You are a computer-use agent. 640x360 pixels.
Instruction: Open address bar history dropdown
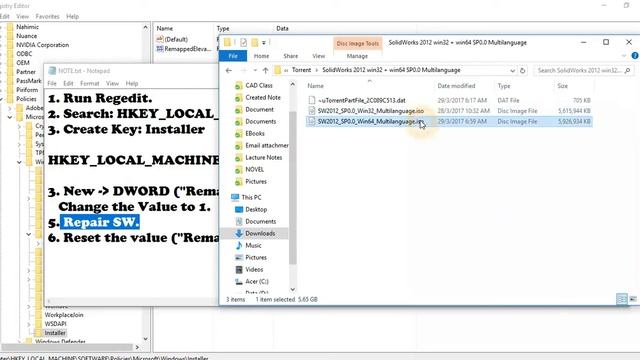[x=512, y=71]
